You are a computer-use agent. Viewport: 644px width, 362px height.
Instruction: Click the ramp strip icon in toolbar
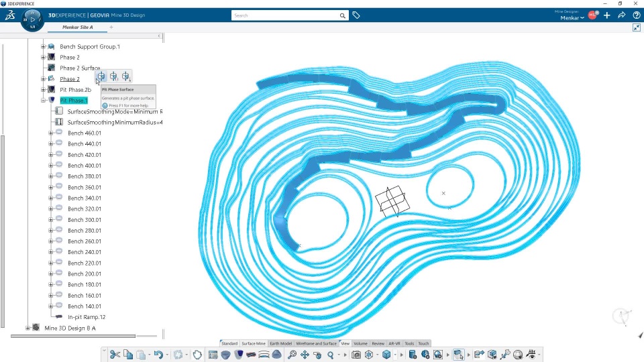(252, 355)
